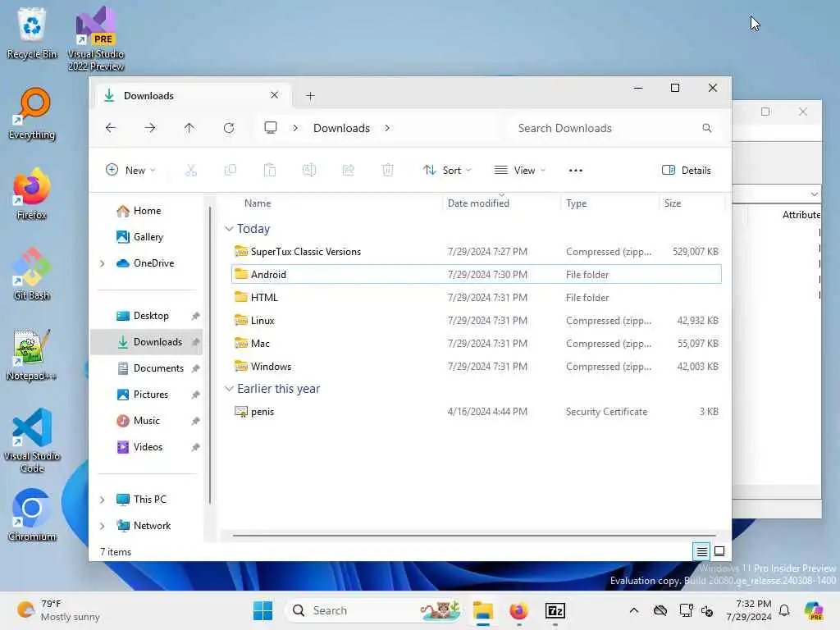Open Firefox from the taskbar
The image size is (840, 630).
tap(518, 610)
